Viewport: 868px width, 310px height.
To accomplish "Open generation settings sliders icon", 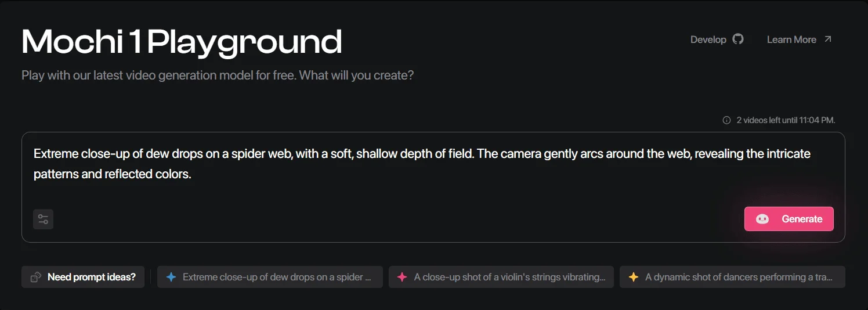I will pyautogui.click(x=44, y=219).
